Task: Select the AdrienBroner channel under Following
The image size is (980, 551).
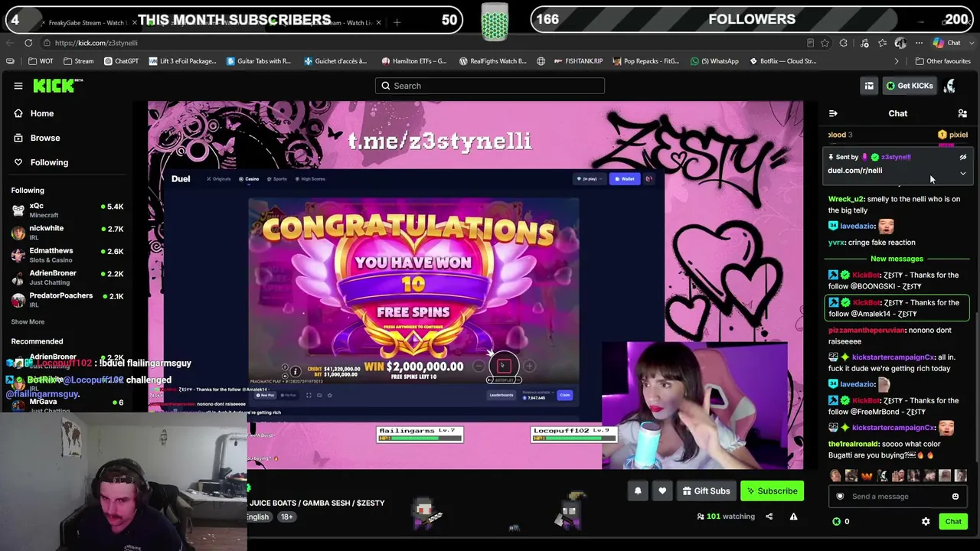Action: [x=67, y=277]
